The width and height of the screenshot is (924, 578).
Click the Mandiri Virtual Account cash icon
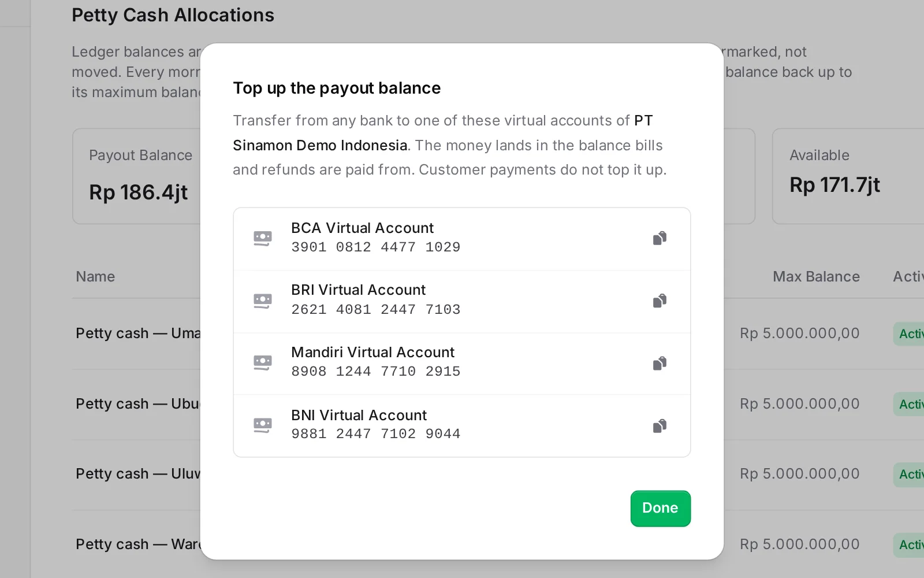263,363
